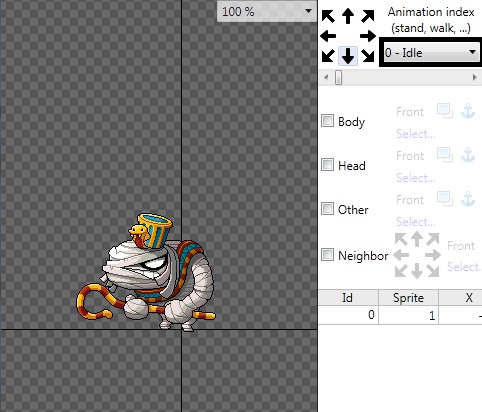The width and height of the screenshot is (482, 412).
Task: Select the up direction arrow
Action: point(348,16)
